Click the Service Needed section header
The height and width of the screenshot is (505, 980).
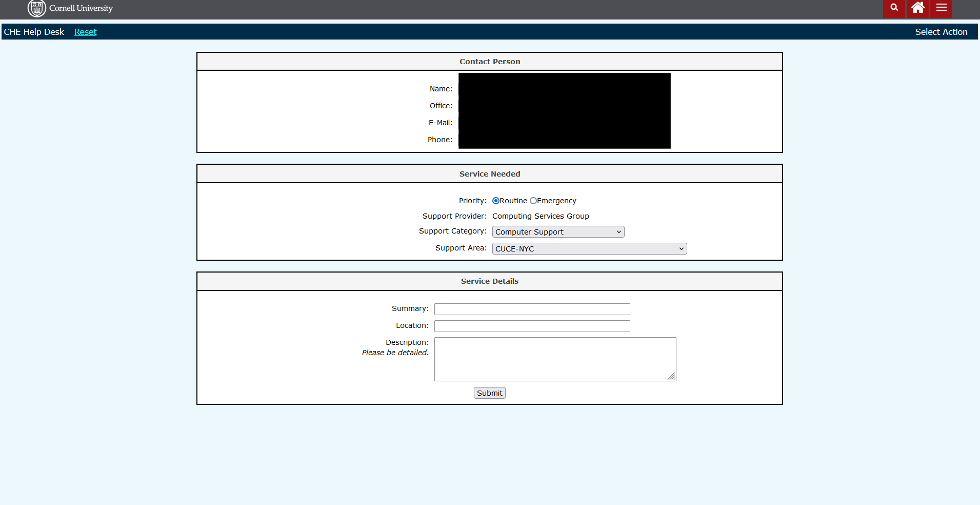489,173
